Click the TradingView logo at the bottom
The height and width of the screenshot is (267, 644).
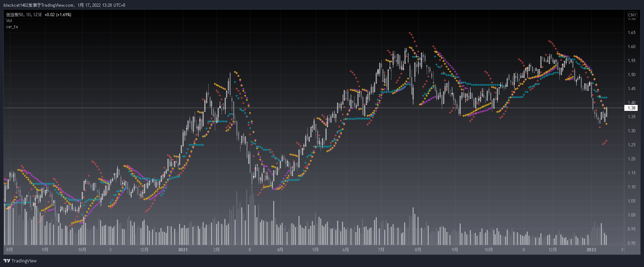click(20, 261)
